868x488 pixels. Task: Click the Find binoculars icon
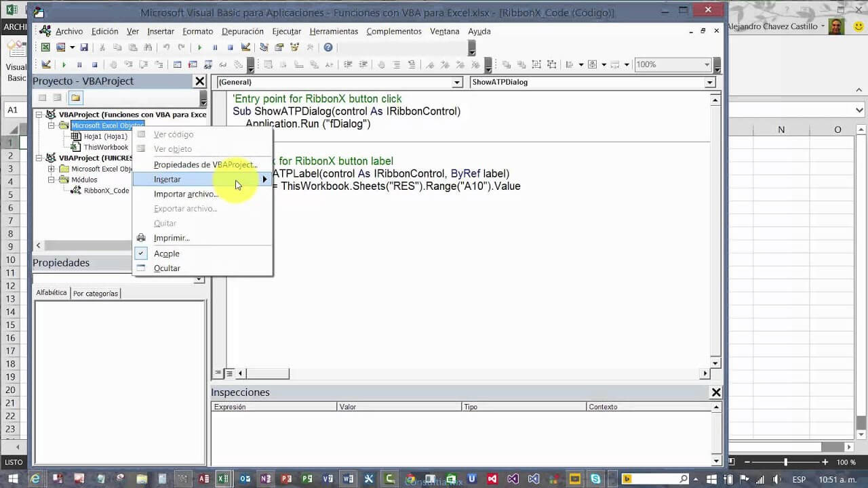click(148, 47)
